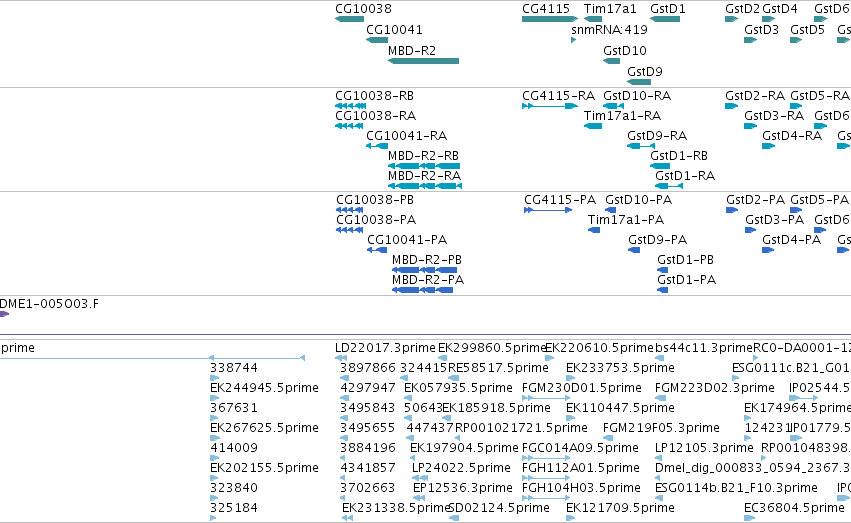Select EST FGM230D01.5prime label
Image resolution: width=851 pixels, height=523 pixels.
point(582,388)
